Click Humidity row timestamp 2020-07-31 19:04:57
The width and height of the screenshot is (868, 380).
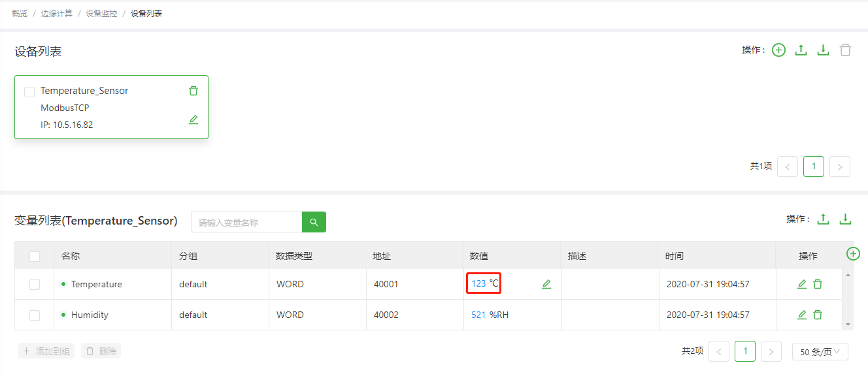tap(708, 315)
